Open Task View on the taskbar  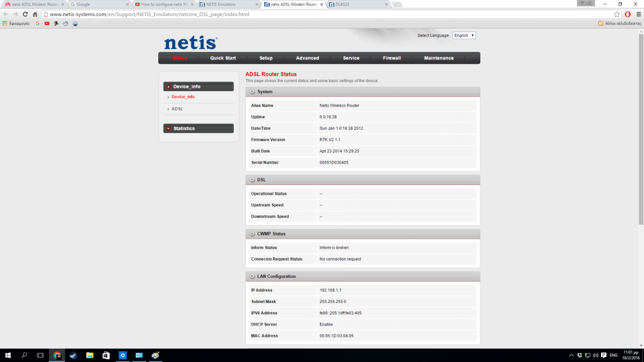(40, 355)
